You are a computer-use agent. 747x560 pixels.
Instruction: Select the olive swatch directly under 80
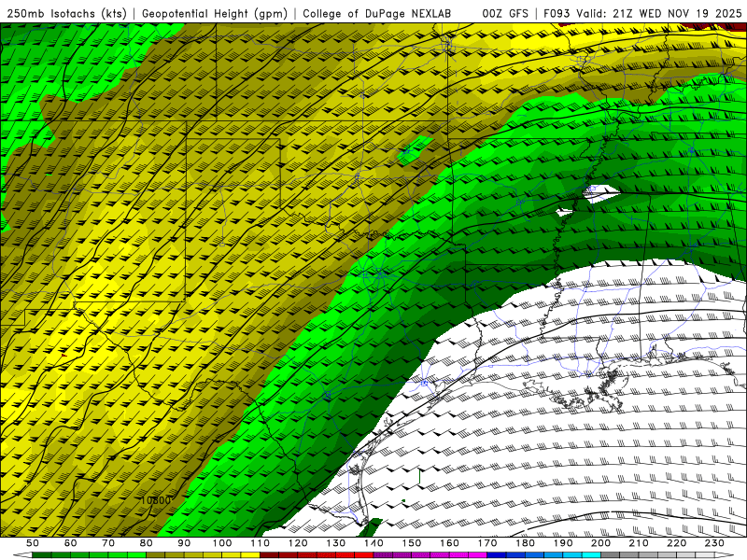point(156,555)
